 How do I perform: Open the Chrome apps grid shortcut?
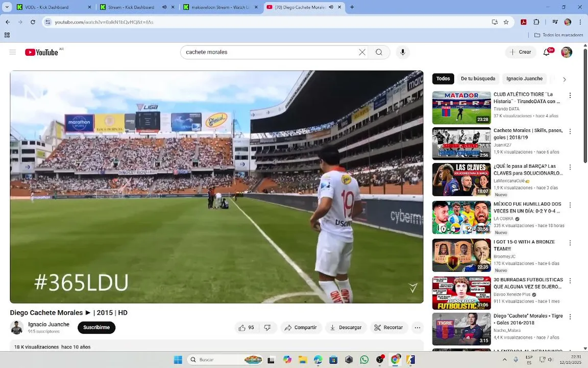click(7, 35)
